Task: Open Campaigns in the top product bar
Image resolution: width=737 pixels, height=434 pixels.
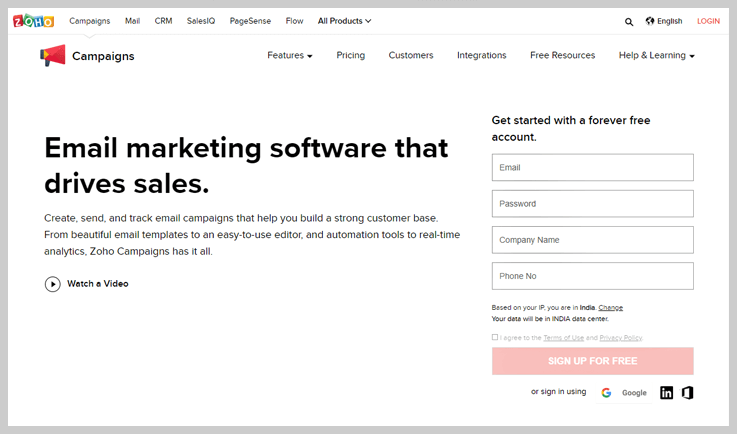Action: pyautogui.click(x=89, y=21)
